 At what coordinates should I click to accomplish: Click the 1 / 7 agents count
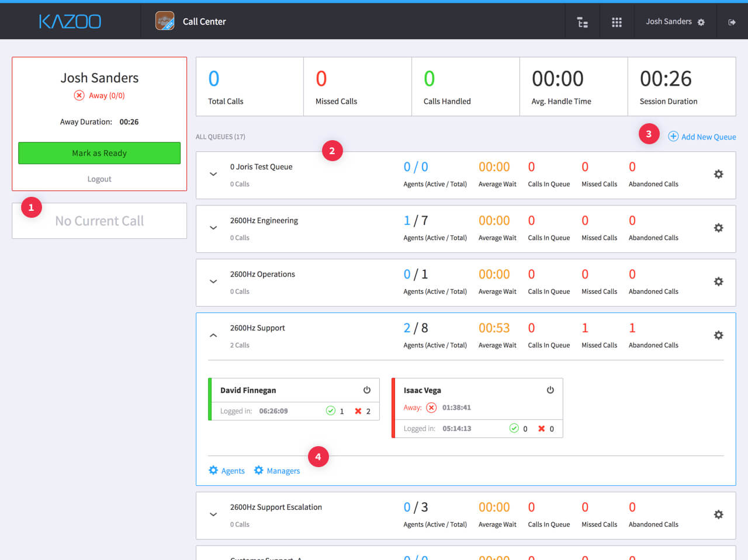pos(416,220)
